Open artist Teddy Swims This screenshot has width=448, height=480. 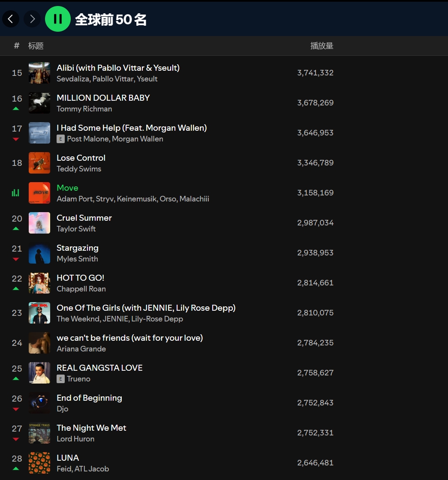tap(79, 169)
